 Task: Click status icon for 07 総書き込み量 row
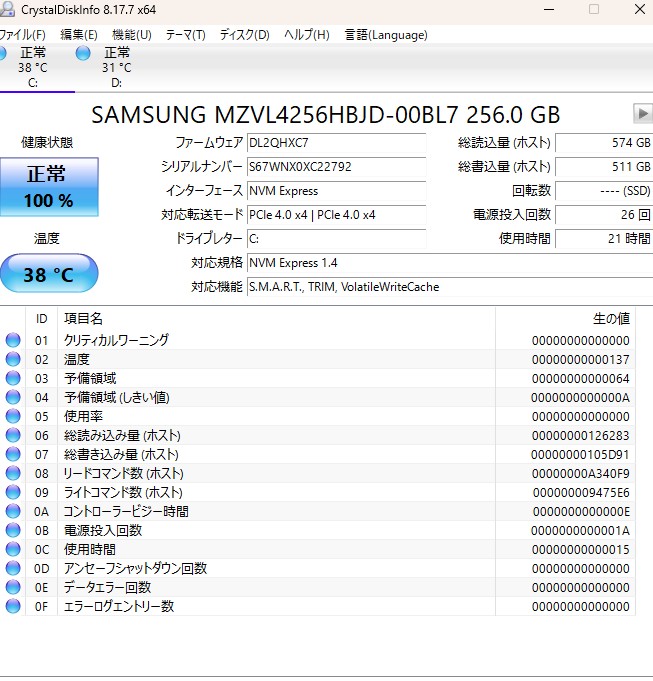pos(13,454)
